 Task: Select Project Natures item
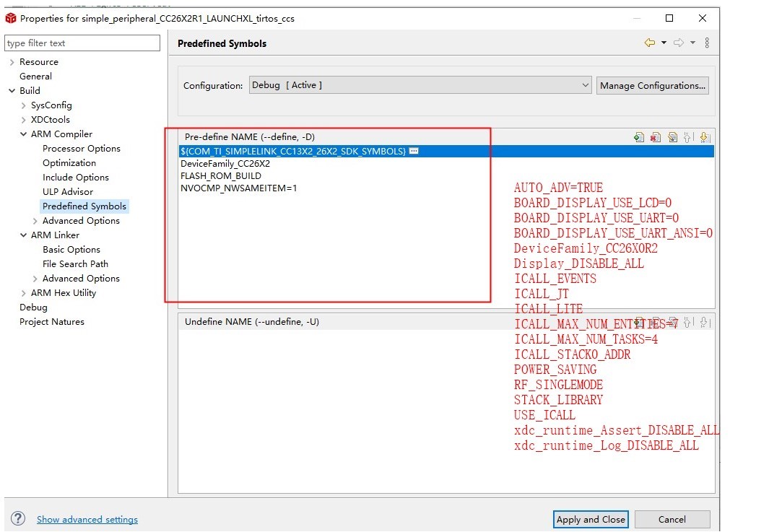tap(52, 322)
